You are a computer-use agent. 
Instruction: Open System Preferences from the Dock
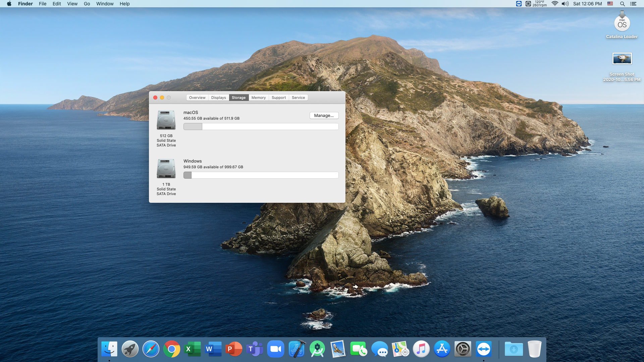(463, 349)
